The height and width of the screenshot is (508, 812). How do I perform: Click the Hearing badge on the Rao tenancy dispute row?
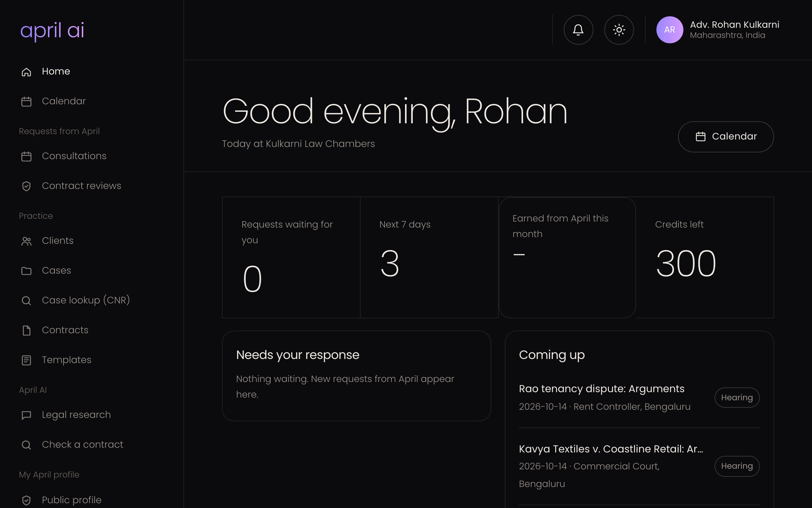point(737,398)
